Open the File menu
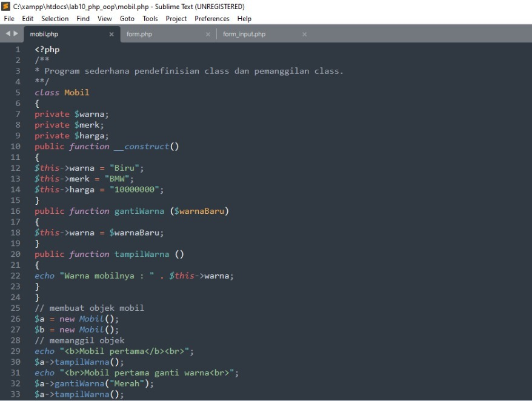 point(9,19)
